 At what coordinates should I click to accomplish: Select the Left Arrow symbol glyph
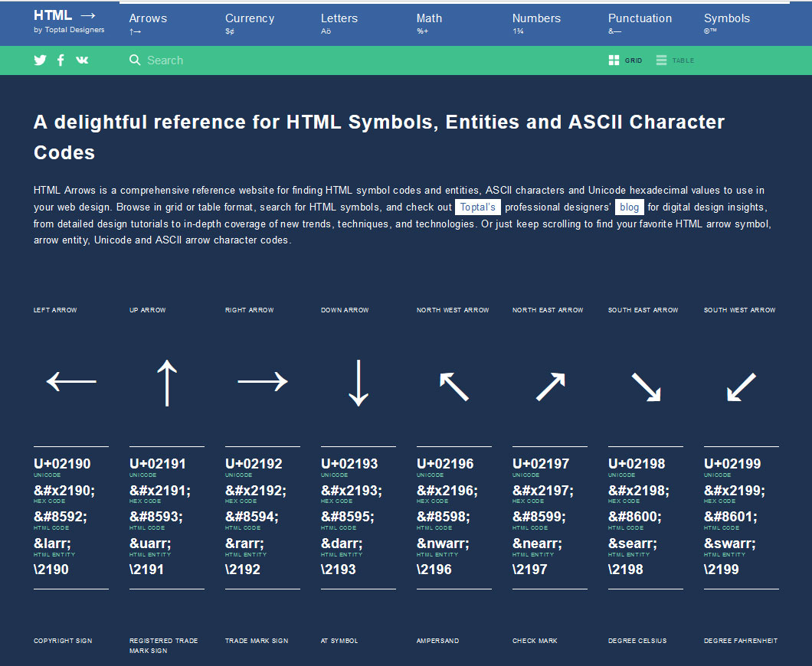click(x=70, y=381)
